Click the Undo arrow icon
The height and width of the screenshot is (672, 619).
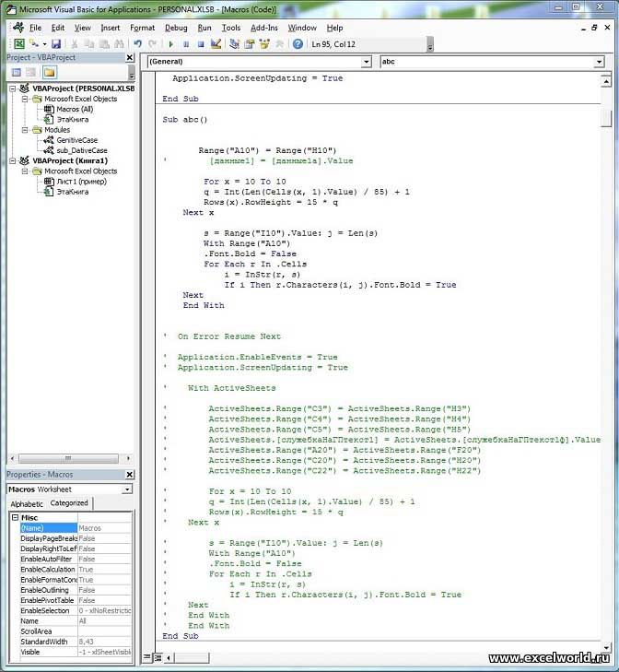(x=137, y=43)
